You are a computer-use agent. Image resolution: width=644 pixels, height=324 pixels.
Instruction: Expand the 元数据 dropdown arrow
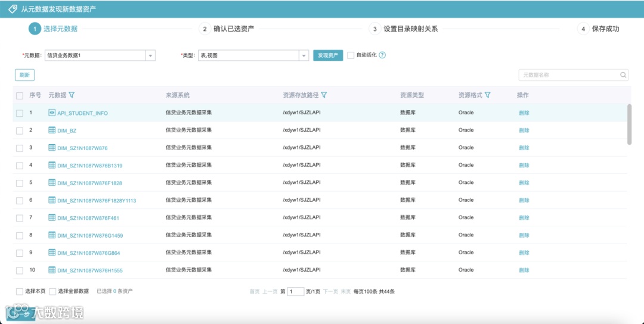[150, 55]
